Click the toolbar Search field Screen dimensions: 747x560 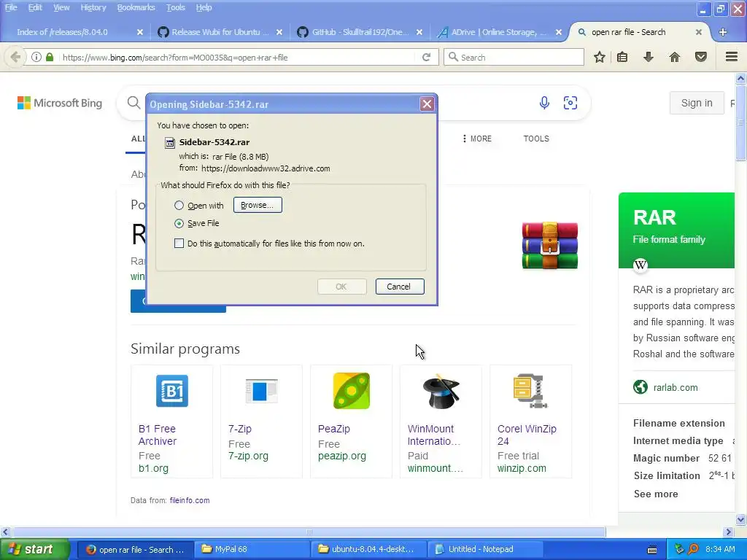(x=514, y=57)
